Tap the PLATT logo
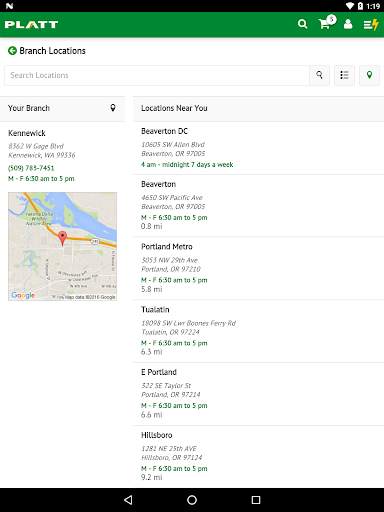Image resolution: width=384 pixels, height=512 pixels. (x=31, y=25)
